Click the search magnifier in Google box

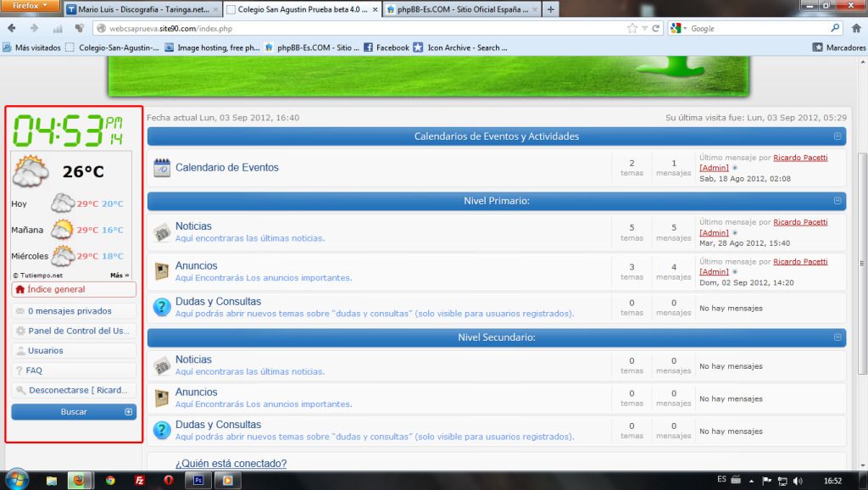point(835,28)
